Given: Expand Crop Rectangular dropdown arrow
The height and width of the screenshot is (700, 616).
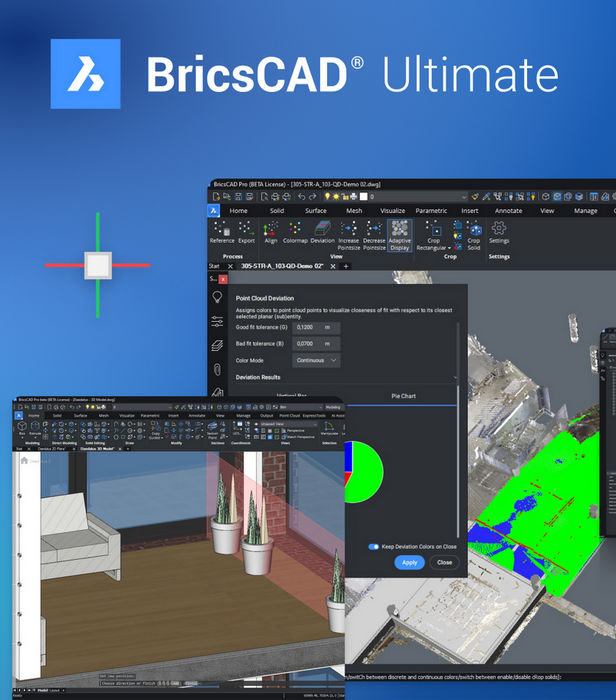Looking at the screenshot, I should click(449, 248).
